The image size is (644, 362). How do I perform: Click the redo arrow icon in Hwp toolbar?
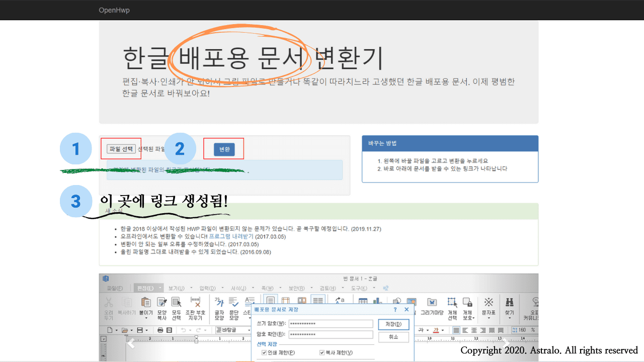pyautogui.click(x=199, y=330)
